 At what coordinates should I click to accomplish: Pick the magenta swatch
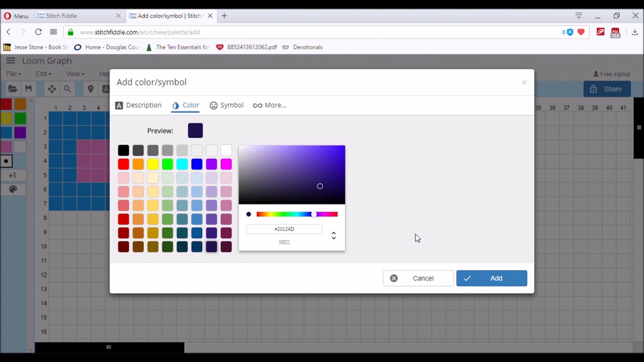click(226, 164)
